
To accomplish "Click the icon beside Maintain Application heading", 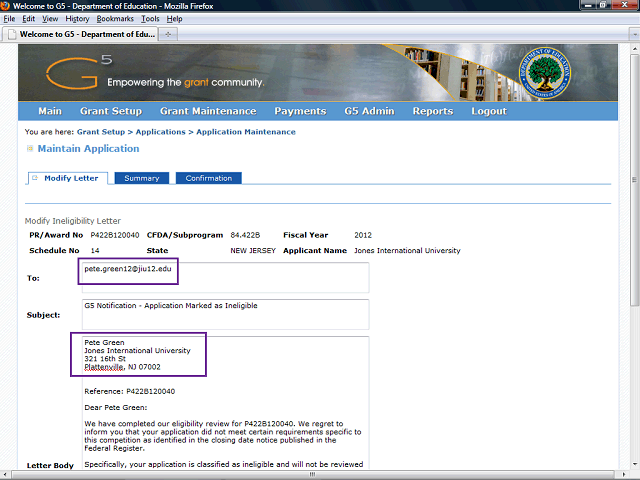I will (x=30, y=149).
